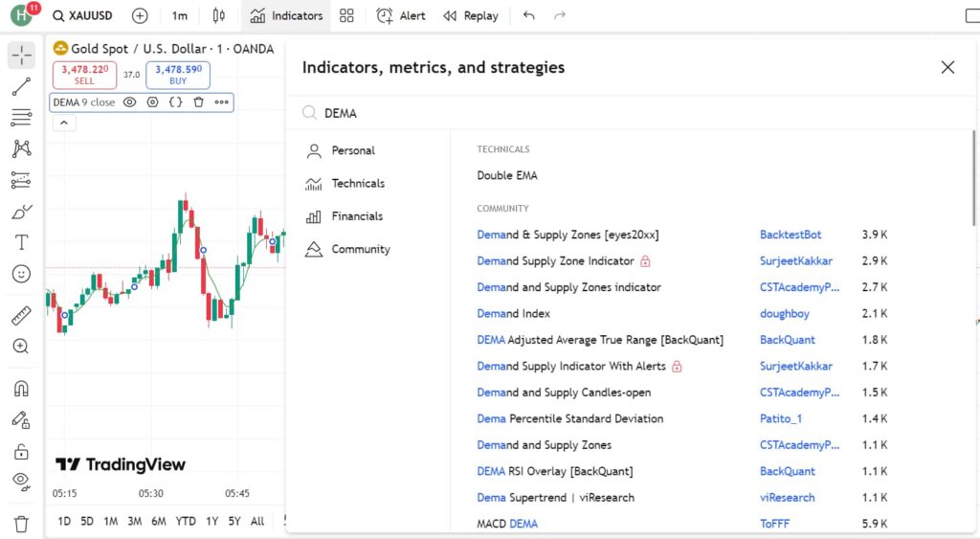The width and height of the screenshot is (980, 539).
Task: Select the trend line drawing tool
Action: point(21,87)
